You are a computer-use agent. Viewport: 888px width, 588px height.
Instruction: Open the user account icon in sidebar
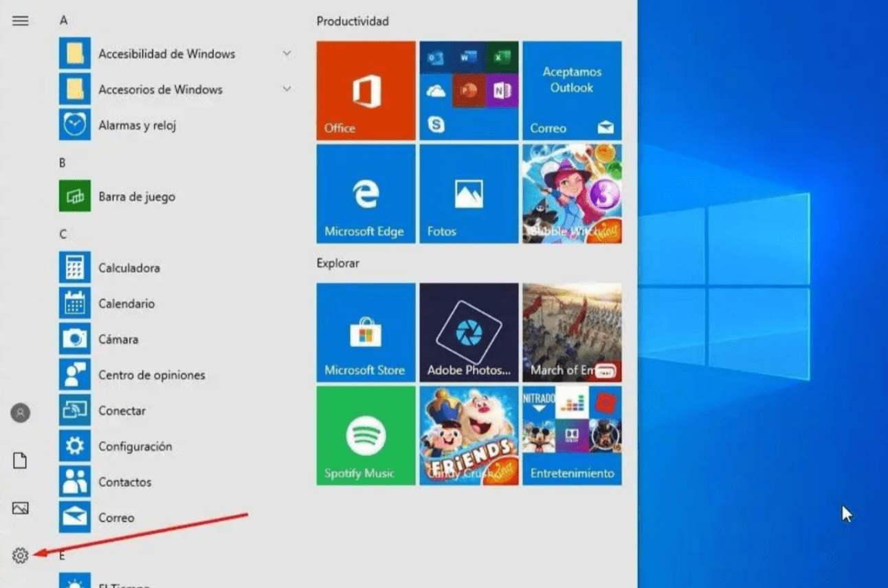pos(20,413)
